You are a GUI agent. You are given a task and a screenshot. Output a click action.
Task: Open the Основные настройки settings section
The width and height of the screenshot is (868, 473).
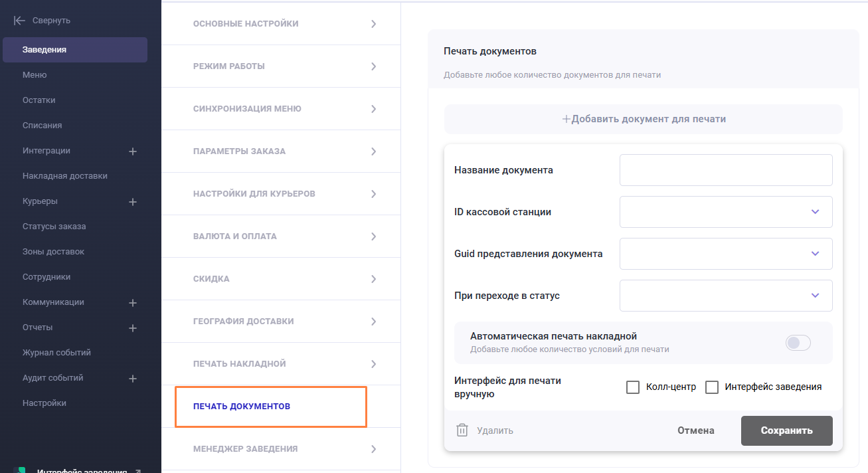[246, 24]
